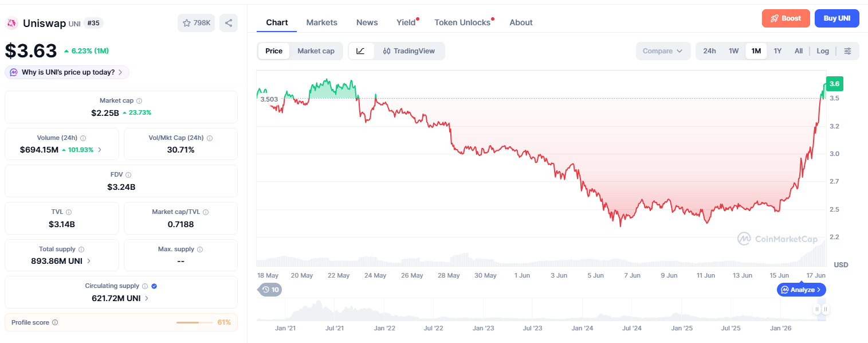Screen dimensions: 868x343
Task: Expand Volume (24h) details chevron
Action: click(100, 150)
